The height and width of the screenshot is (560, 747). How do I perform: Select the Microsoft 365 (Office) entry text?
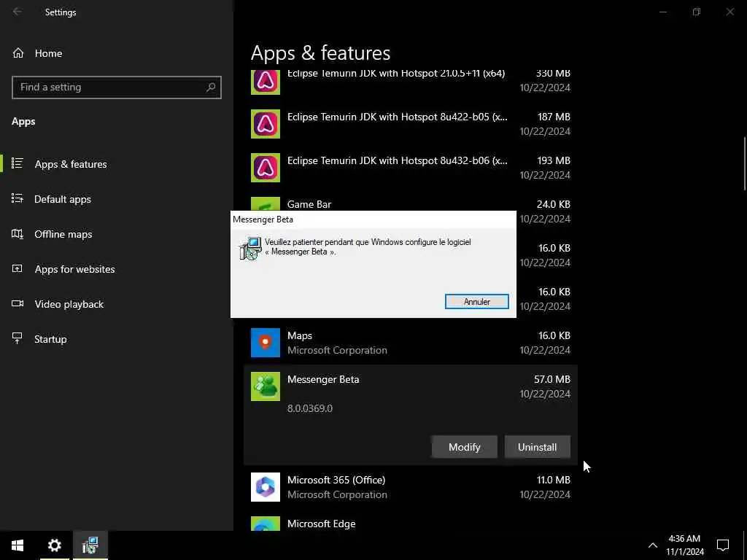336,480
